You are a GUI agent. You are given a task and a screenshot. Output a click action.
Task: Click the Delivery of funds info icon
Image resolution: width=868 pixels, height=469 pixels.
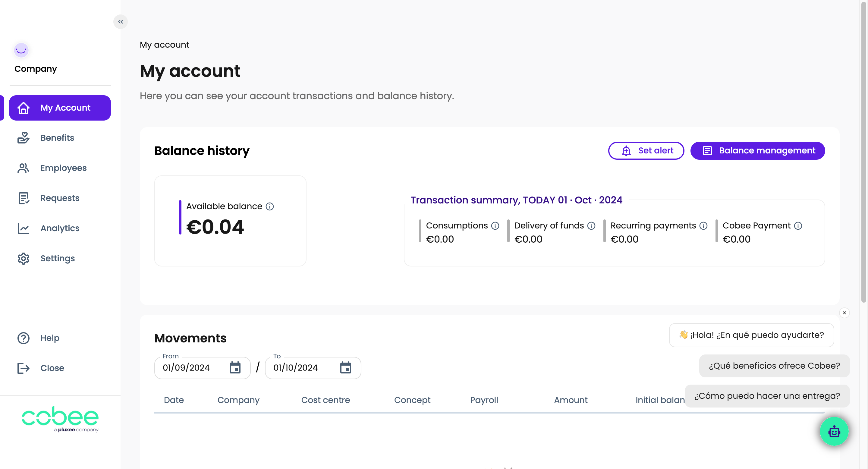pos(591,226)
